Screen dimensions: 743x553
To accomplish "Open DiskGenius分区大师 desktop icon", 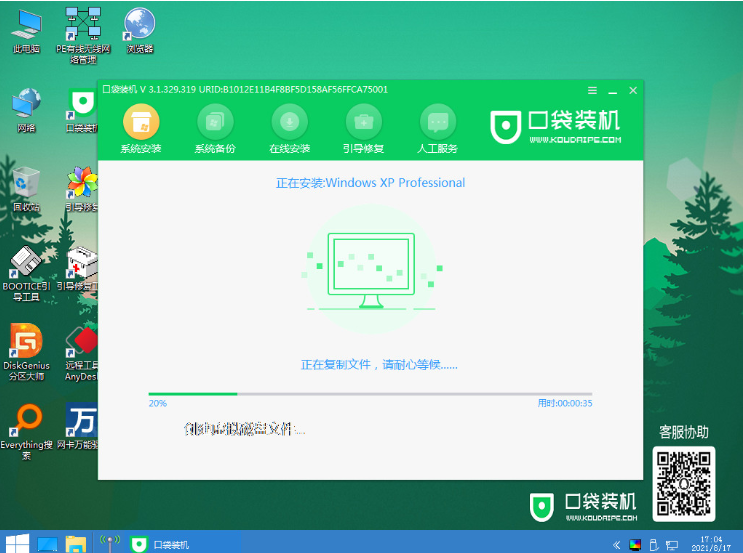I will pos(27,353).
